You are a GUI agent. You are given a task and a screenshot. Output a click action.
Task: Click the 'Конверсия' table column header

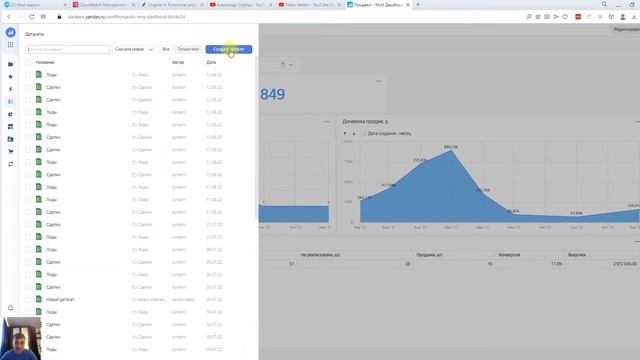point(509,255)
